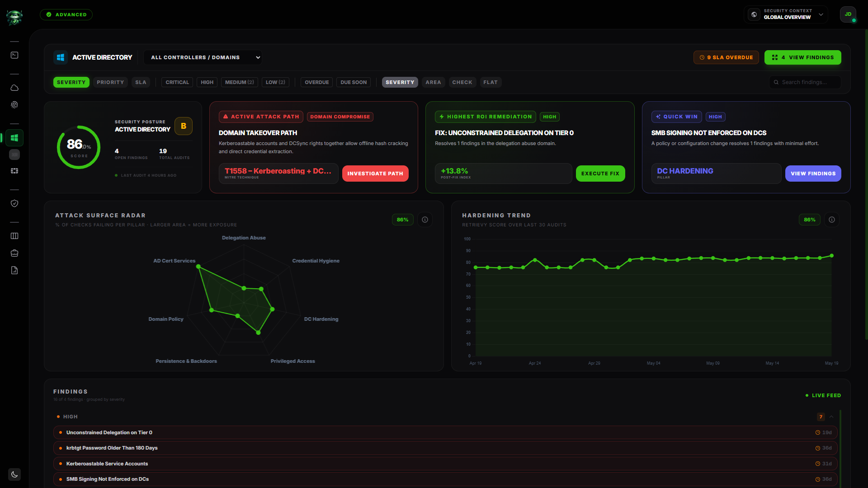Viewport: 868px width, 488px height.
Task: Open the XR sidebar item
Action: (14, 155)
